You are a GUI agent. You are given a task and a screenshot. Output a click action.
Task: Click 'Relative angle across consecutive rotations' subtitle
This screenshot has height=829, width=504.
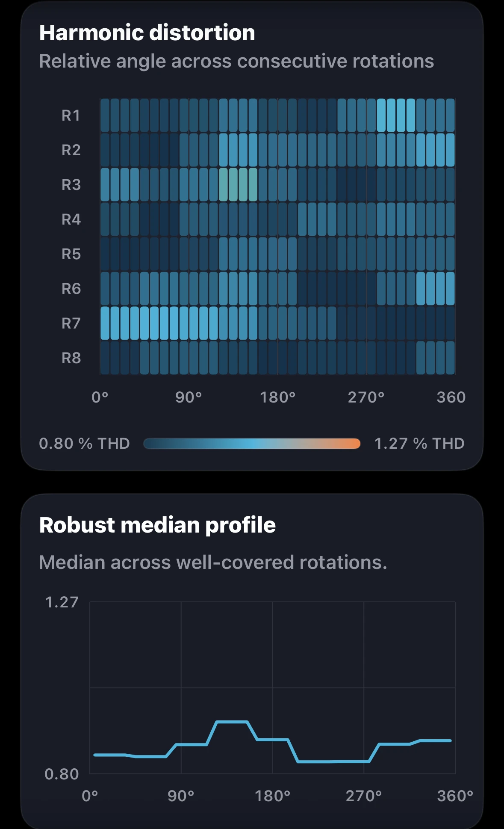point(236,61)
